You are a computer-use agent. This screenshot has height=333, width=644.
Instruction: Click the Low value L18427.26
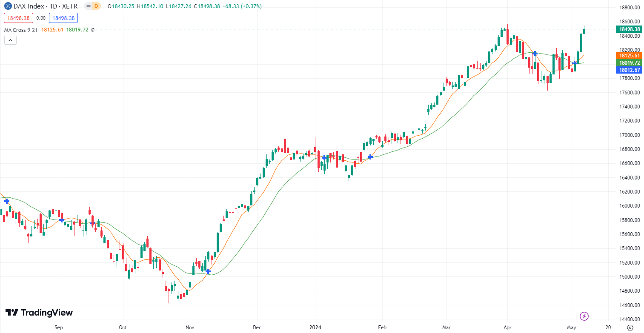[179, 6]
